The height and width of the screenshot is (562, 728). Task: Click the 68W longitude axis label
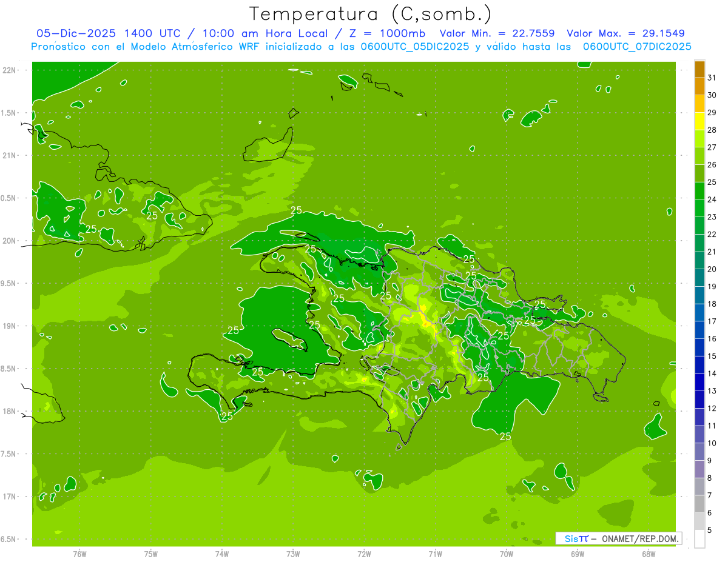click(x=648, y=554)
